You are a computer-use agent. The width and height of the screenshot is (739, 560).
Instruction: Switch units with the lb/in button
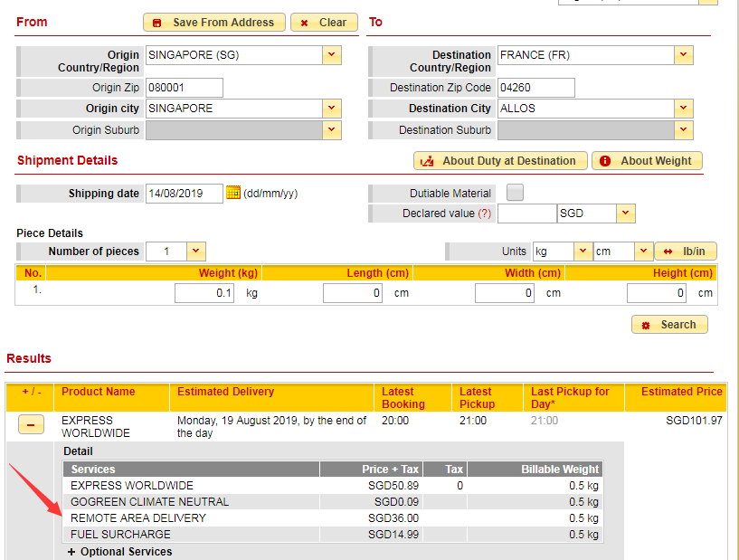click(x=685, y=252)
